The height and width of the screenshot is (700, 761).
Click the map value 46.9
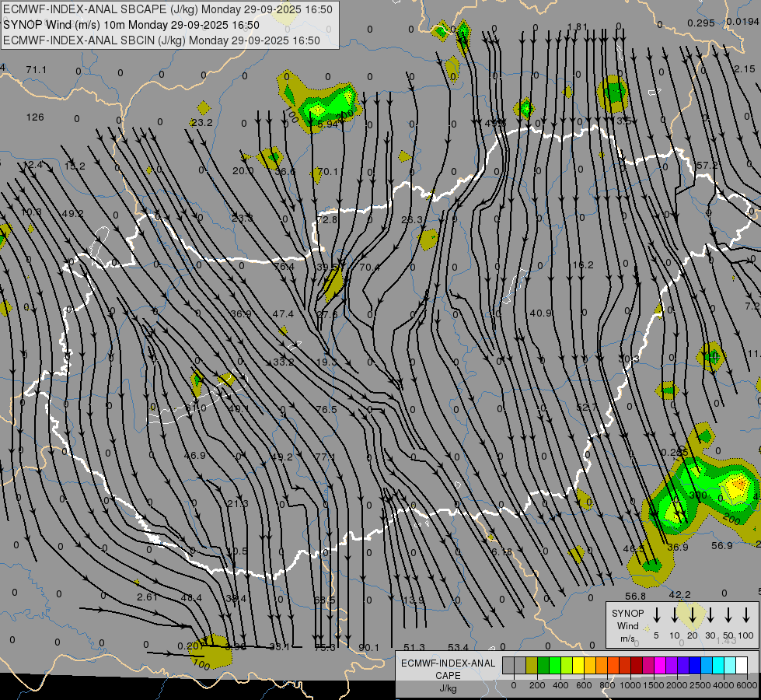[194, 455]
